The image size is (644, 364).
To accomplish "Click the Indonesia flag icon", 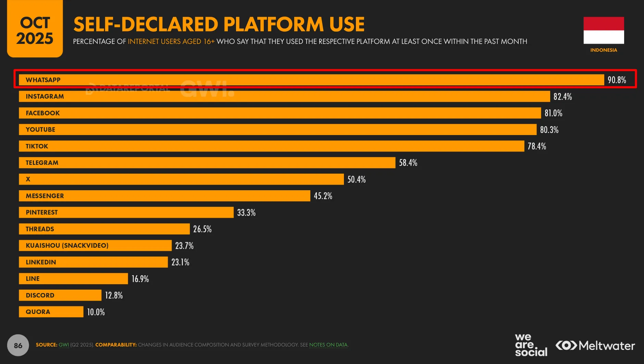I will click(604, 30).
